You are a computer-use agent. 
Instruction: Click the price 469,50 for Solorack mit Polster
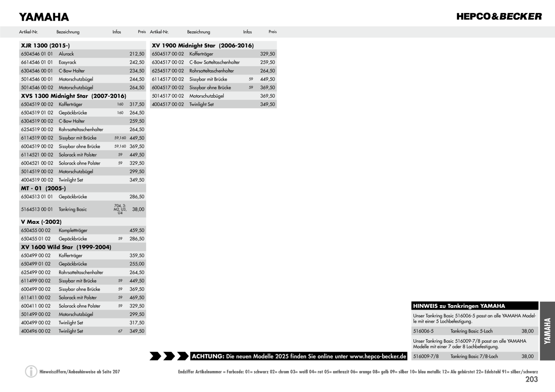click(137, 298)
